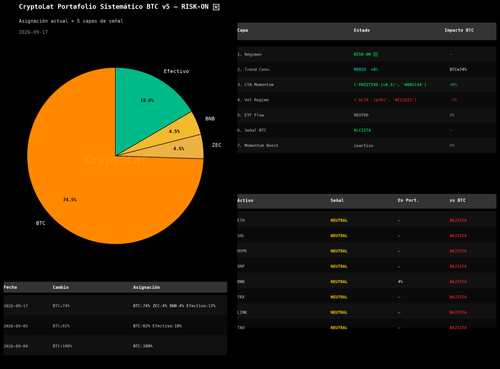This screenshot has height=369, width=500.
Task: Click the Trend Conv. BTC impact value
Action: coord(458,70)
